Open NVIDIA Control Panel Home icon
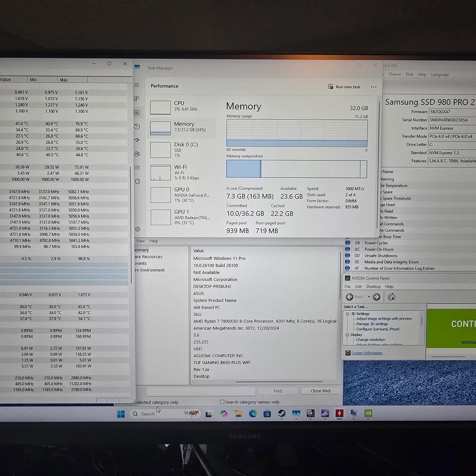Viewport: 476px width, 476px height. [391, 297]
